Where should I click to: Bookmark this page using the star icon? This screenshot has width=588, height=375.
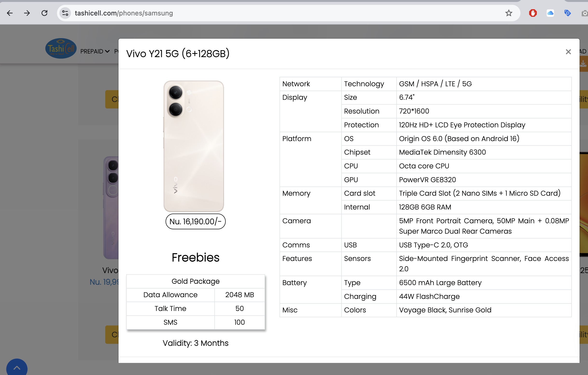[x=509, y=13]
